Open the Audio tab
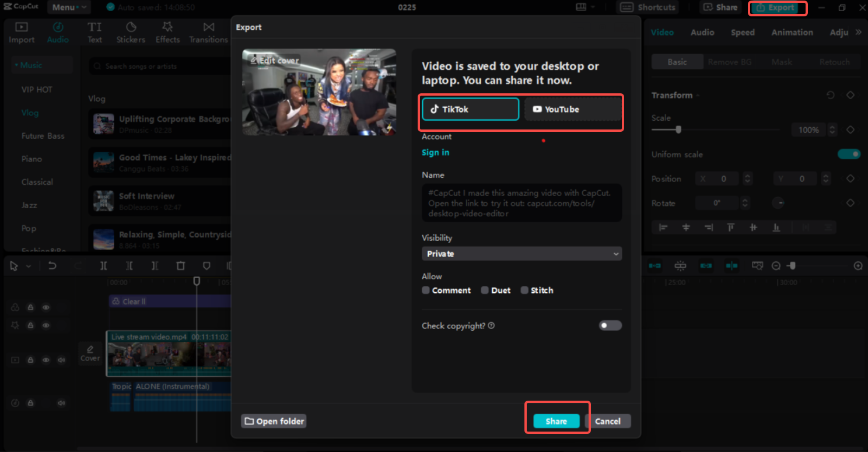This screenshot has width=868, height=452. (x=58, y=33)
